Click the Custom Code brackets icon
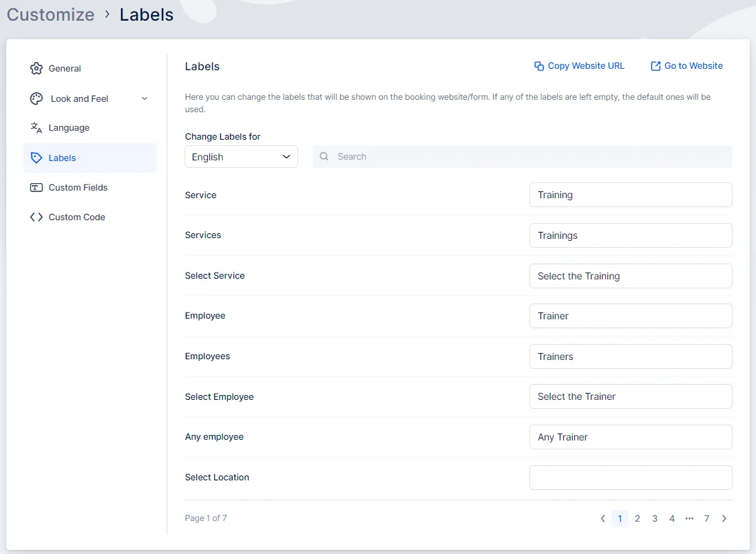This screenshot has width=756, height=554. [36, 217]
